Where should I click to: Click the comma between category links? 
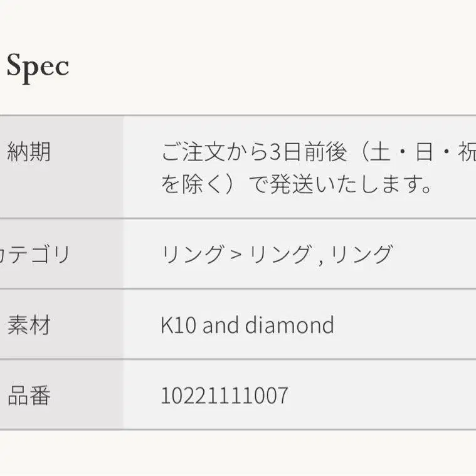320,257
